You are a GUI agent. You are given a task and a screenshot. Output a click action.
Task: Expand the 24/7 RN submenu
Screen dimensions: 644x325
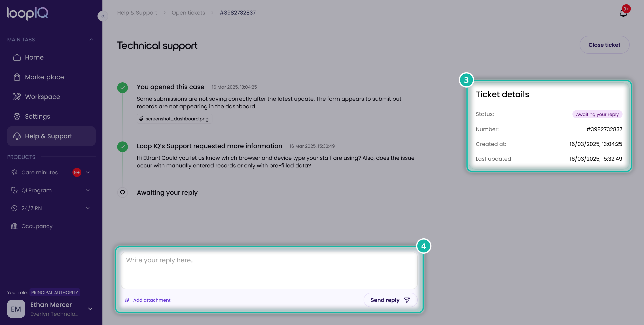click(x=88, y=208)
